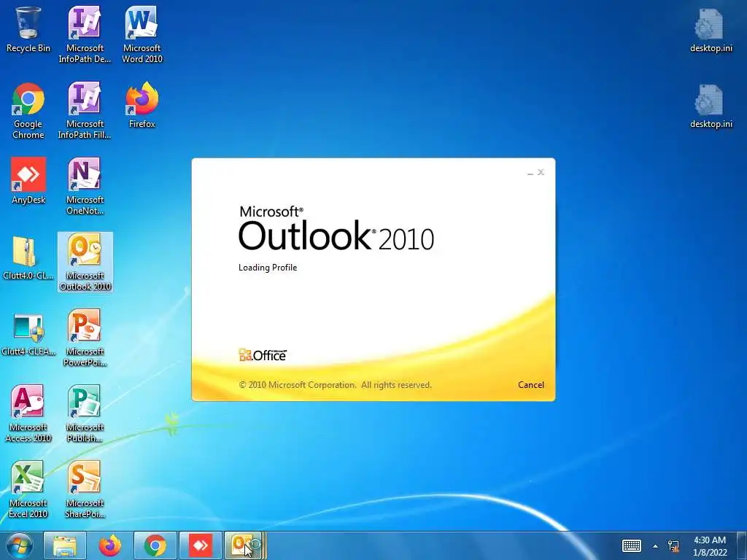This screenshot has width=747, height=560.
Task: Select Microsoft Publisher desktop shortcut
Action: tap(85, 414)
